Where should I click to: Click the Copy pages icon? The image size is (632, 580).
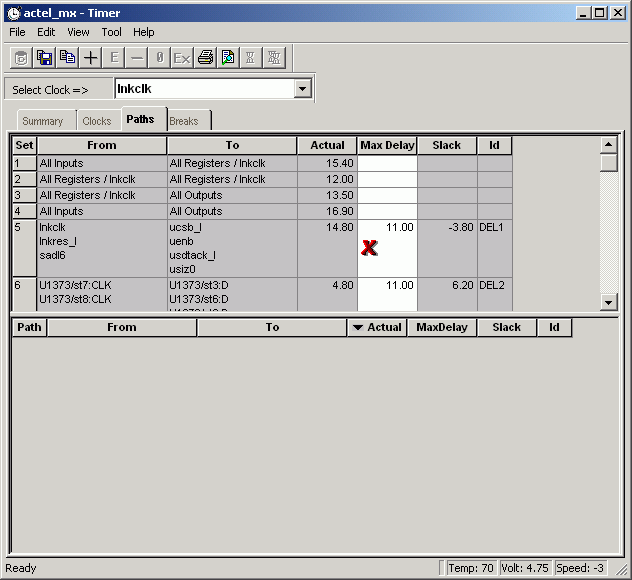pyautogui.click(x=67, y=58)
